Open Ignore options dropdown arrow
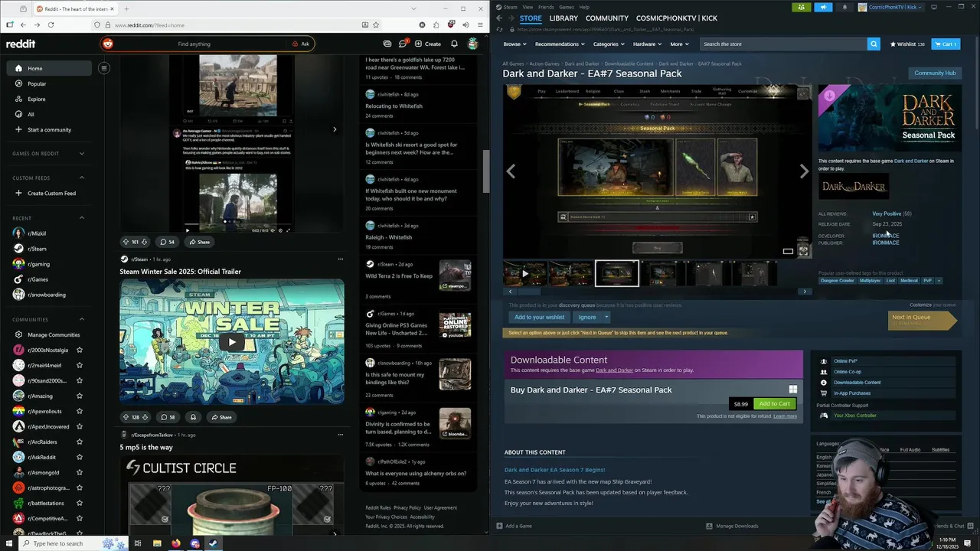The height and width of the screenshot is (551, 980). (x=606, y=317)
